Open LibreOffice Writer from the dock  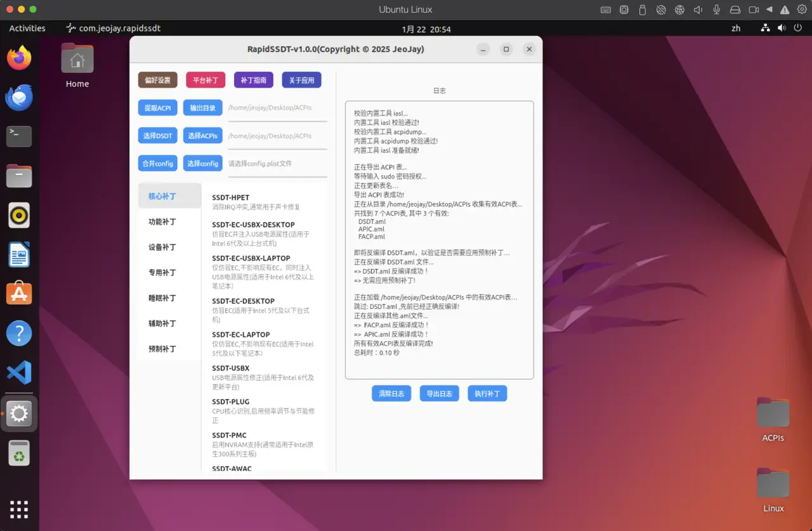pyautogui.click(x=19, y=255)
